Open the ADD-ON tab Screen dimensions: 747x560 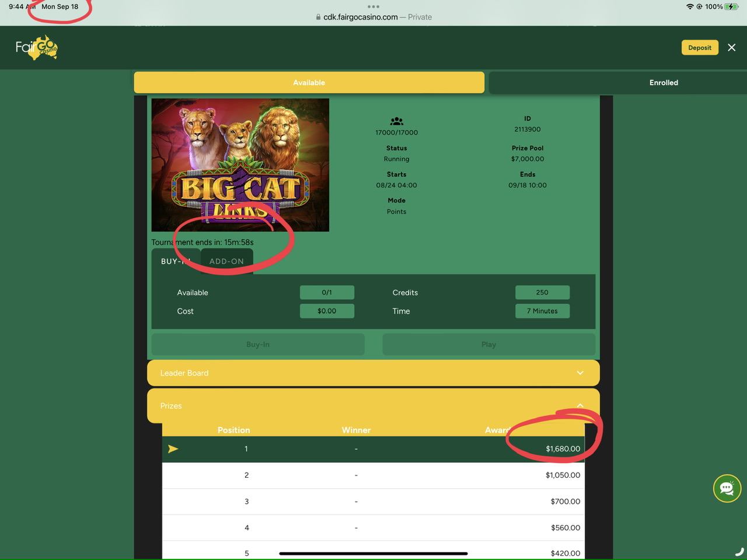(x=226, y=261)
